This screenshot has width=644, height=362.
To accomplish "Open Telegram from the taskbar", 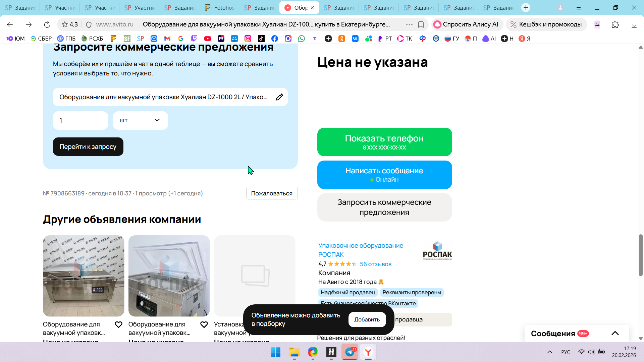I will [x=350, y=352].
